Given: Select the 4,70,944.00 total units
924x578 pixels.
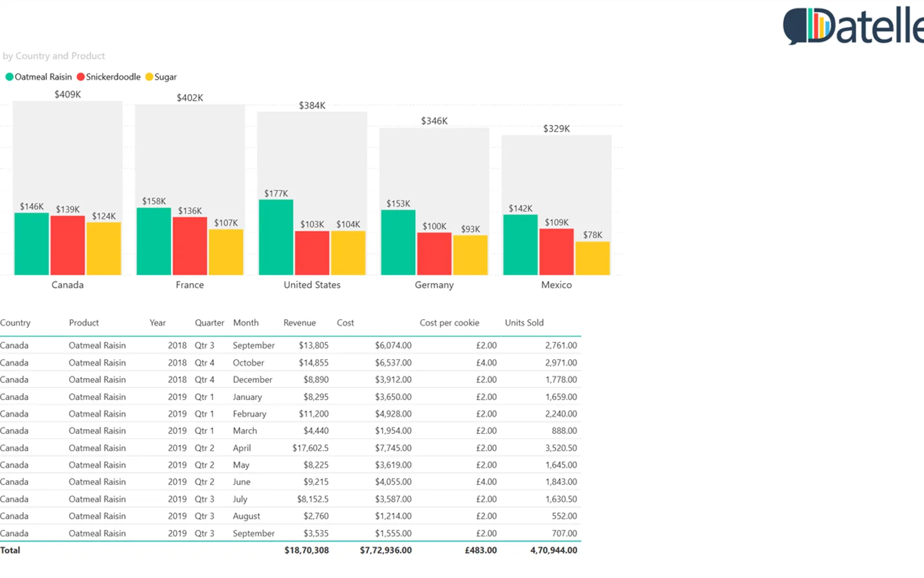Looking at the screenshot, I should (554, 550).
